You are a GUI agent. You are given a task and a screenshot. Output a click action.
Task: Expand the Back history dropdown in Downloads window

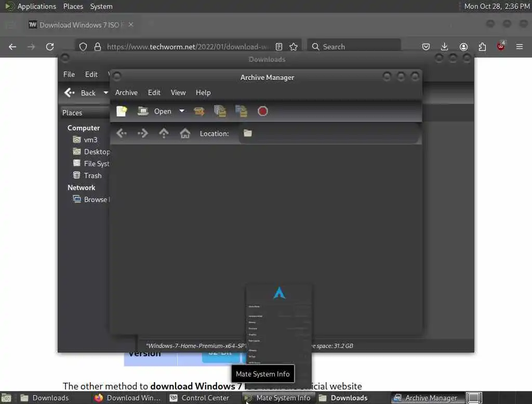(105, 92)
